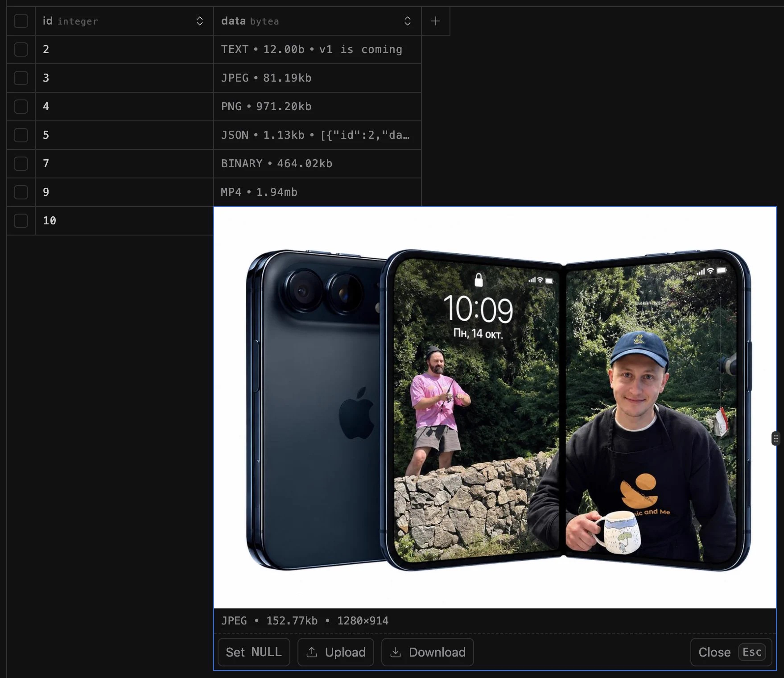Open sort options for id column
Screen dimensions: 784x678
(x=200, y=21)
